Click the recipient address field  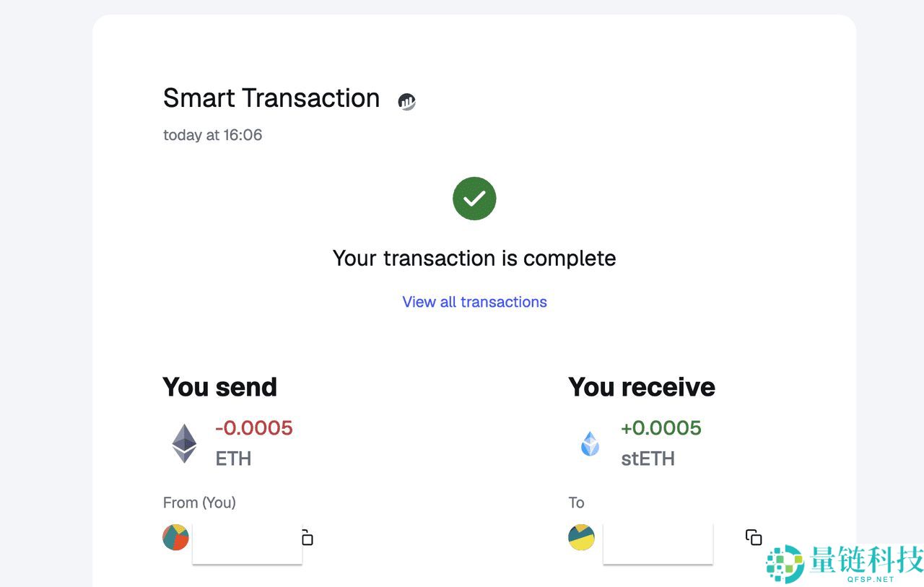(658, 543)
